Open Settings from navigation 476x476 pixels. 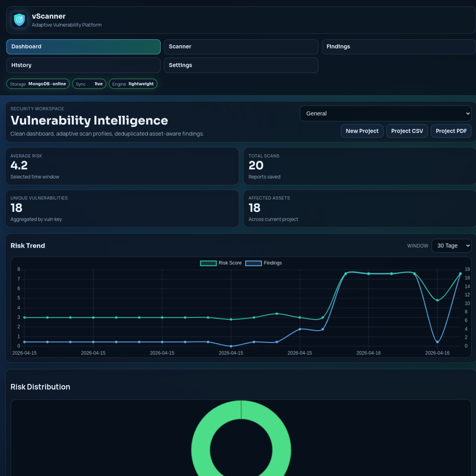coord(240,65)
